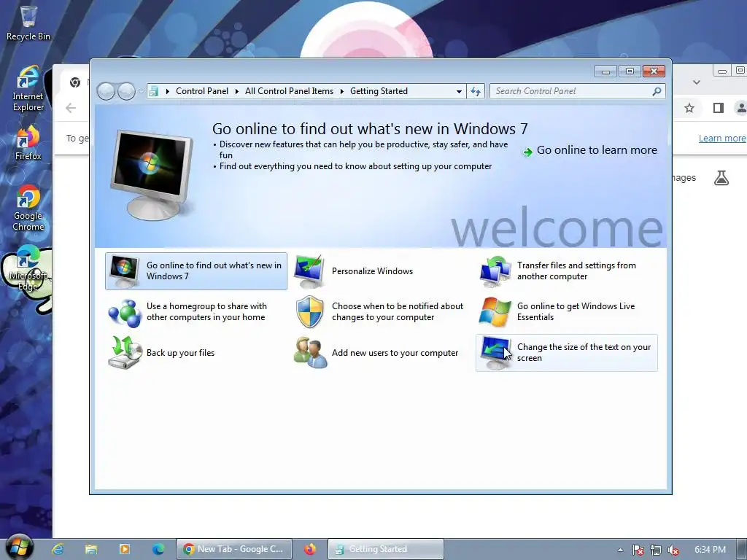Go to All Control Panel Items breadcrumb

tap(289, 91)
